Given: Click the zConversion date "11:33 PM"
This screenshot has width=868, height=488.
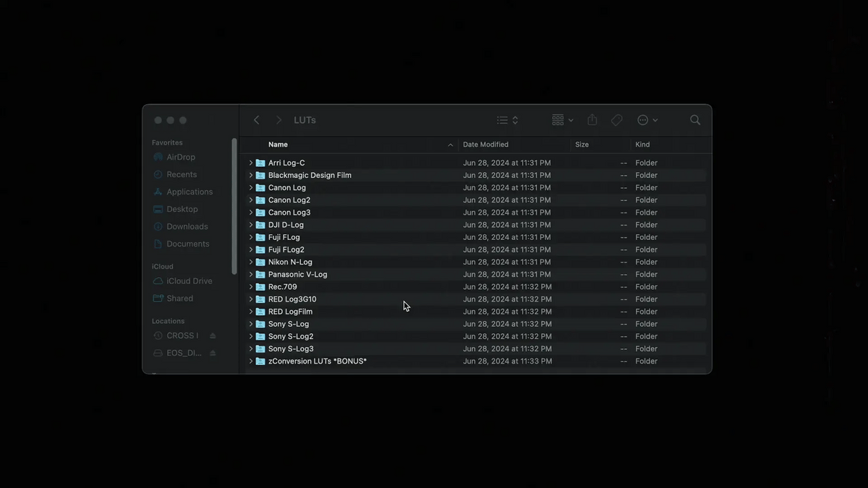Looking at the screenshot, I should [x=536, y=361].
